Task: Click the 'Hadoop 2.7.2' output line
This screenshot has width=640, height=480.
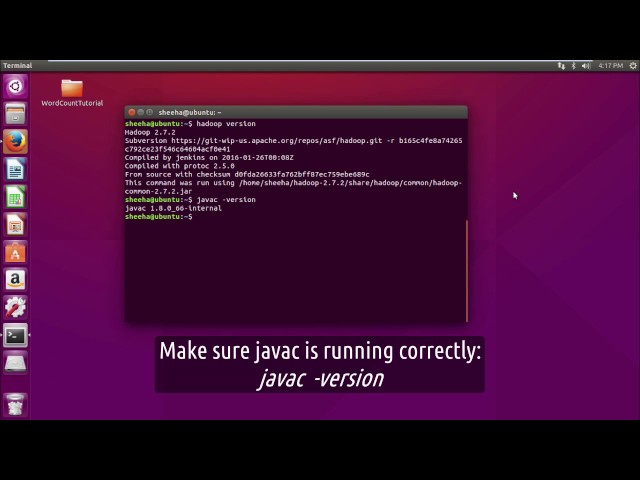Action: [150, 132]
